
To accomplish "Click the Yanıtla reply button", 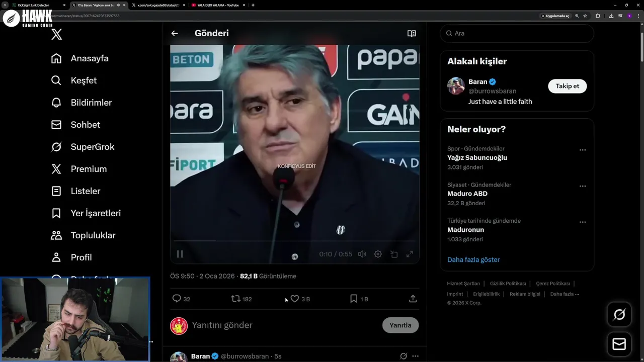I will [x=400, y=325].
